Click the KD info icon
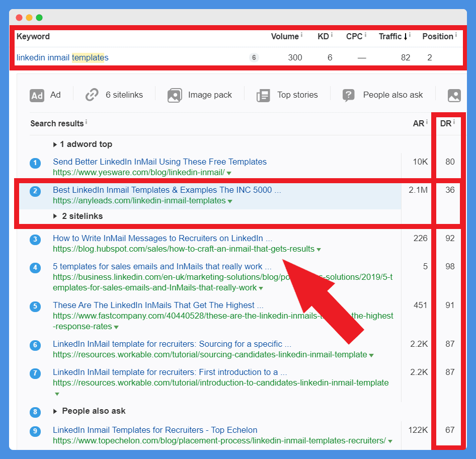Screen dimensions: 476x459 [332, 35]
